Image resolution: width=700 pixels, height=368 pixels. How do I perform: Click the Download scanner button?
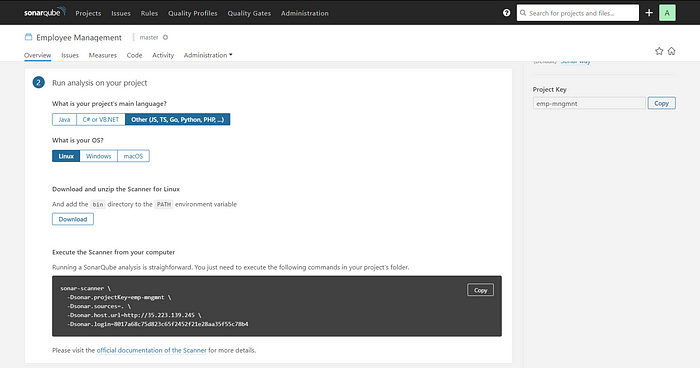click(73, 219)
